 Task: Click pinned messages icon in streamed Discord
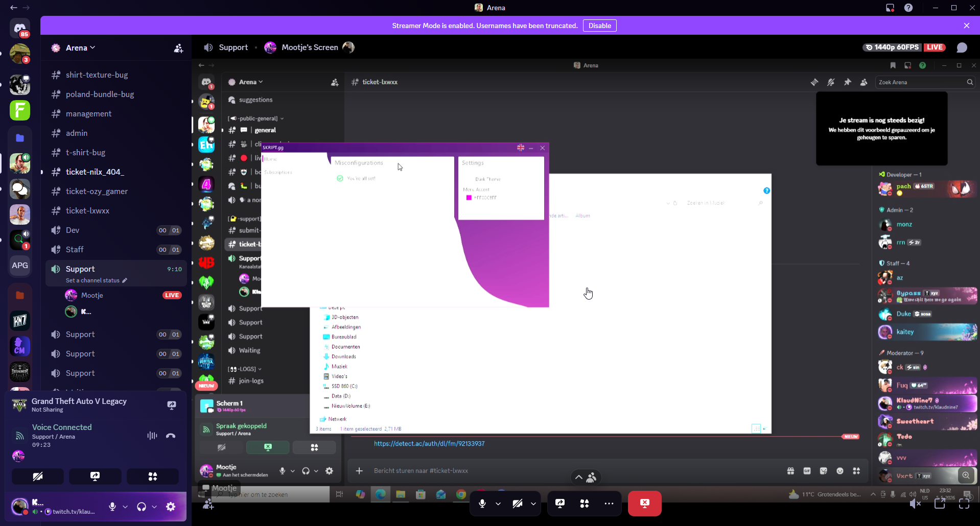pyautogui.click(x=848, y=82)
